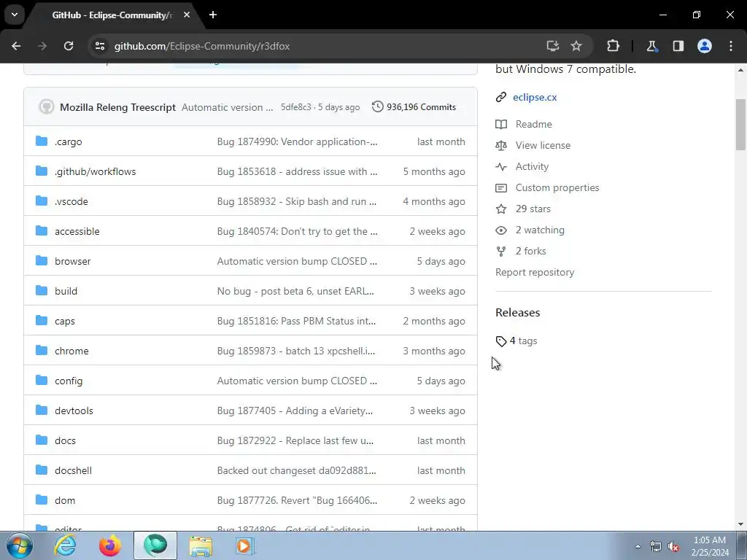This screenshot has width=747, height=560.
Task: Open the browser folder
Action: click(72, 262)
